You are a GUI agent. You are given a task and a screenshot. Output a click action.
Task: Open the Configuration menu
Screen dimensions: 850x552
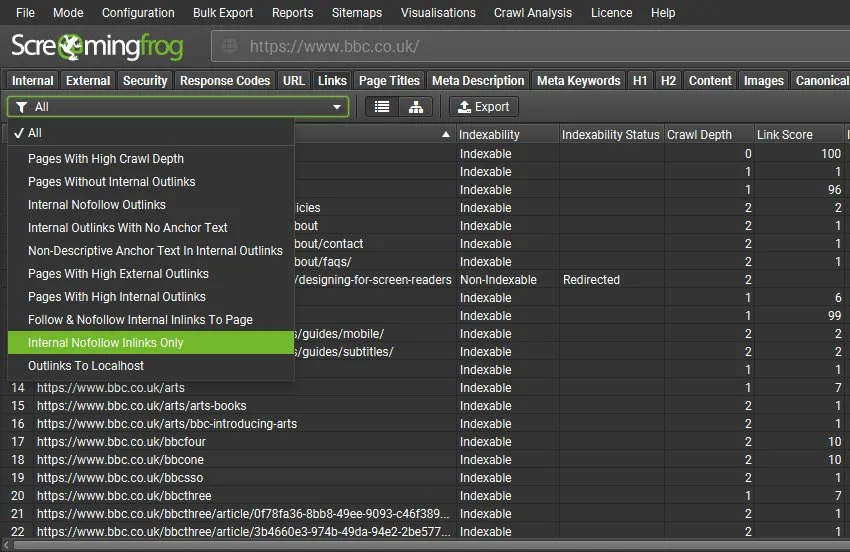pos(138,12)
